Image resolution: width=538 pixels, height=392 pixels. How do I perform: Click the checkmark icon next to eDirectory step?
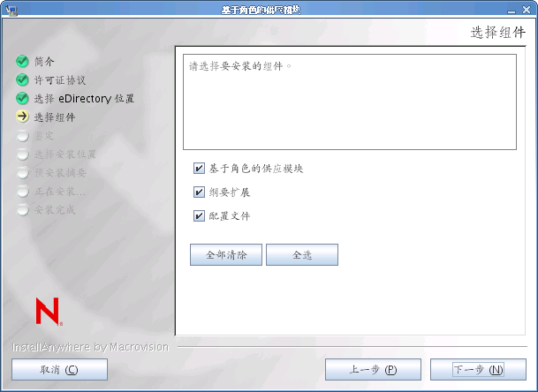click(22, 98)
